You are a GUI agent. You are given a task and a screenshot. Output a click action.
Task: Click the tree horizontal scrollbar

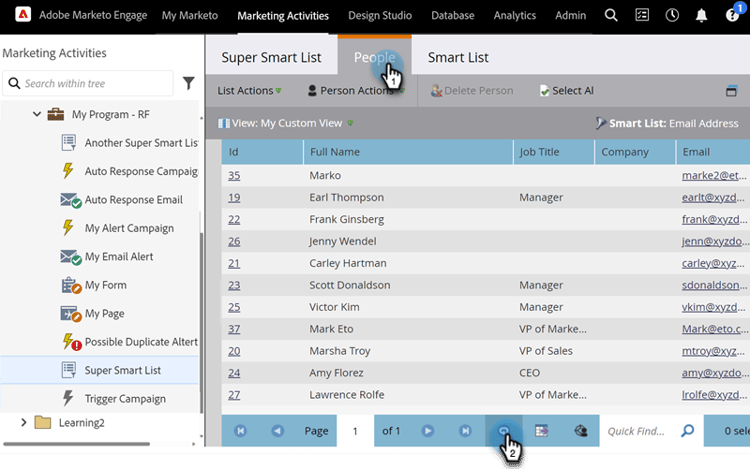[x=77, y=444]
